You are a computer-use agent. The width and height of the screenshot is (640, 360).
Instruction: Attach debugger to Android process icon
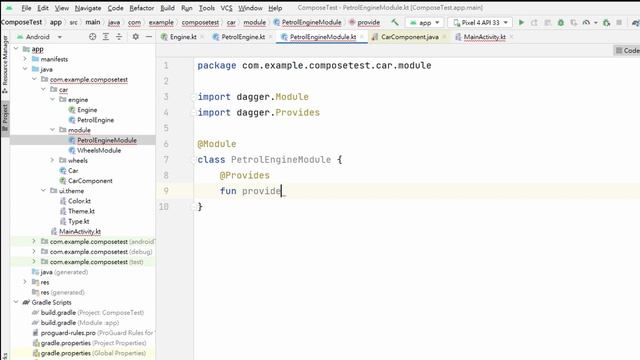pyautogui.click(x=607, y=22)
